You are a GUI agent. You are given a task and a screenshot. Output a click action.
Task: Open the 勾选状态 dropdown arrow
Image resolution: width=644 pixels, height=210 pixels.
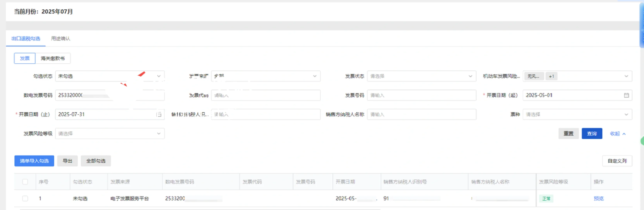(159, 76)
